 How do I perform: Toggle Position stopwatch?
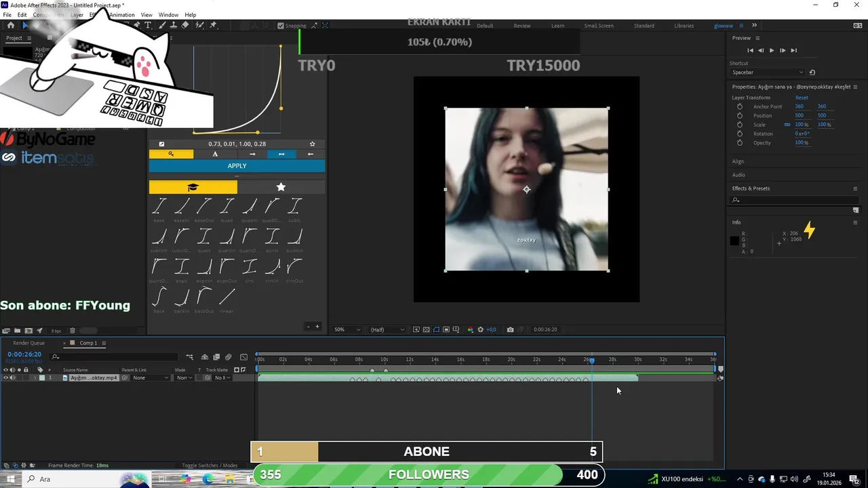pos(739,115)
